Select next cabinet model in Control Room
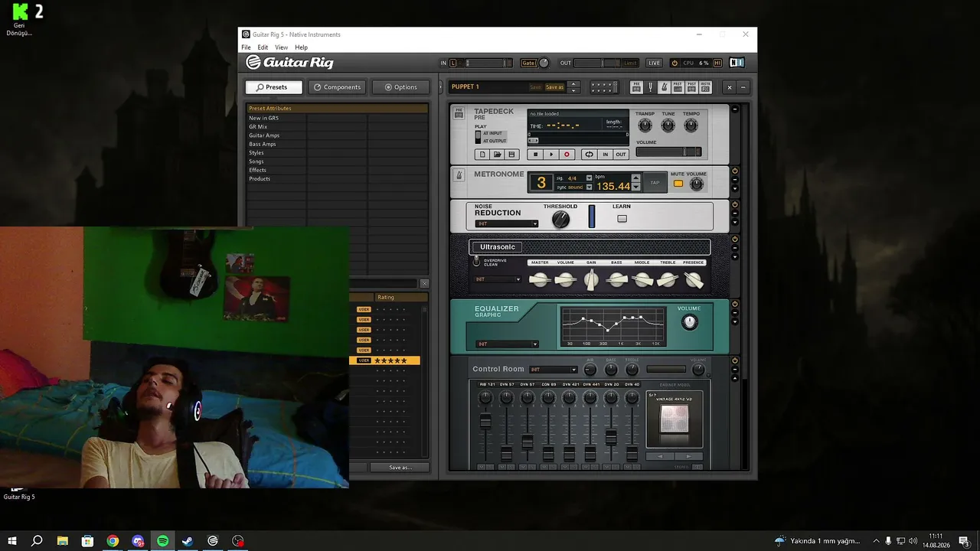This screenshot has height=551, width=980. pyautogui.click(x=688, y=456)
